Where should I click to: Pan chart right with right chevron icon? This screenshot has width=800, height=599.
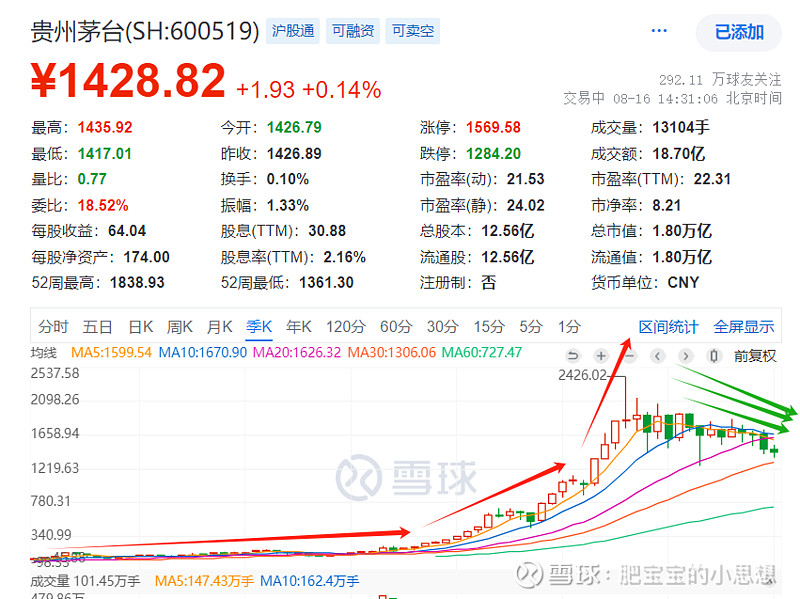pyautogui.click(x=686, y=356)
